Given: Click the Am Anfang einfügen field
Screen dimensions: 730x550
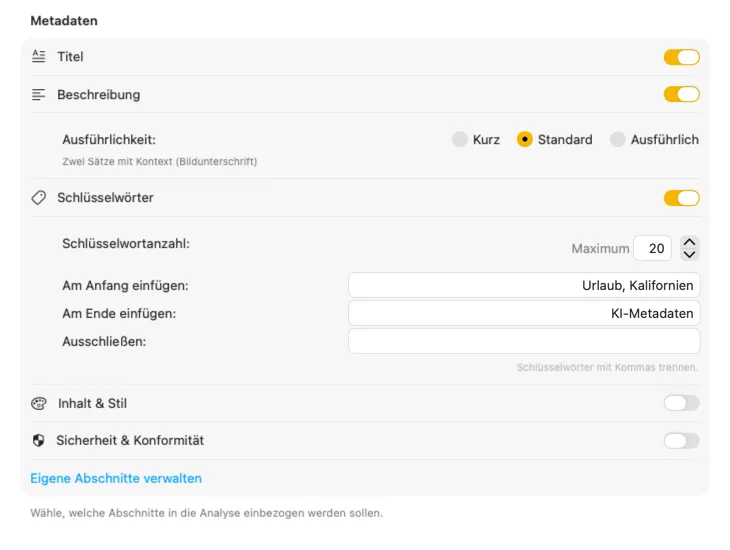Looking at the screenshot, I should click(524, 285).
